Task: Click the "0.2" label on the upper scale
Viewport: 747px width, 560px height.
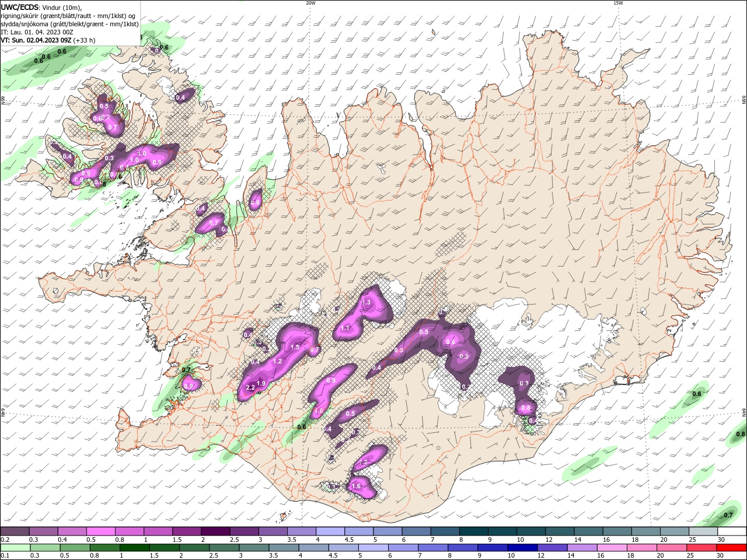Action: [x=5, y=540]
